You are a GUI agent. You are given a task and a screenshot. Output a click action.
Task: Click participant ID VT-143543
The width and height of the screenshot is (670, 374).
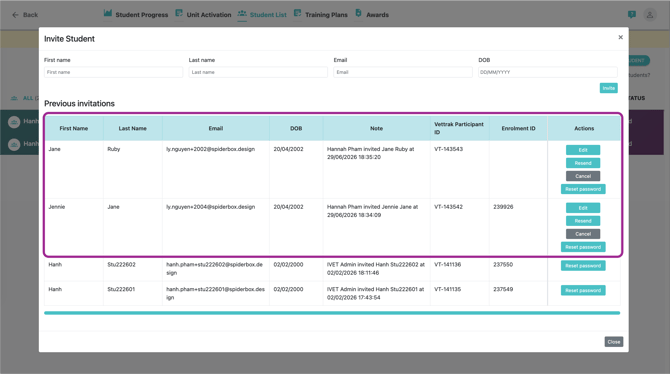(448, 149)
